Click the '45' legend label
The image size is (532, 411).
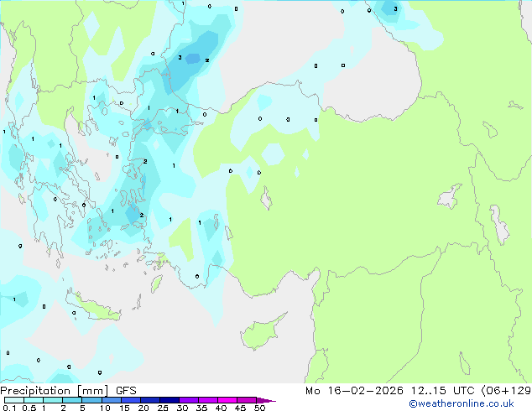[x=240, y=408]
